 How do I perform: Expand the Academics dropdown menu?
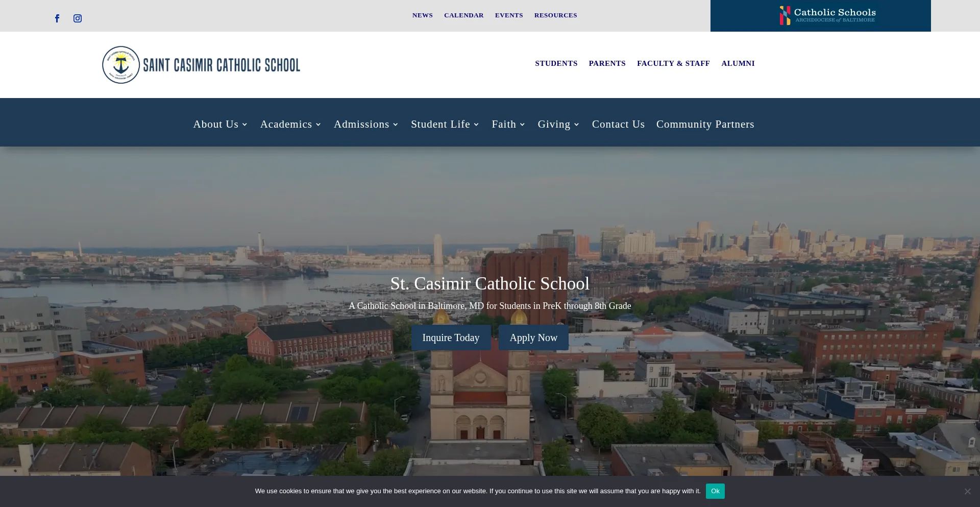pos(290,124)
